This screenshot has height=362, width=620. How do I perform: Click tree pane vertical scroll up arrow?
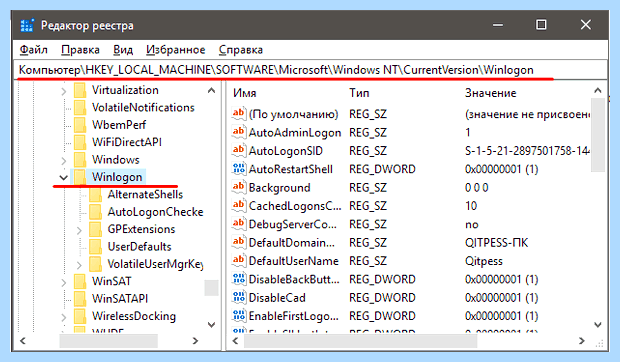[x=212, y=90]
